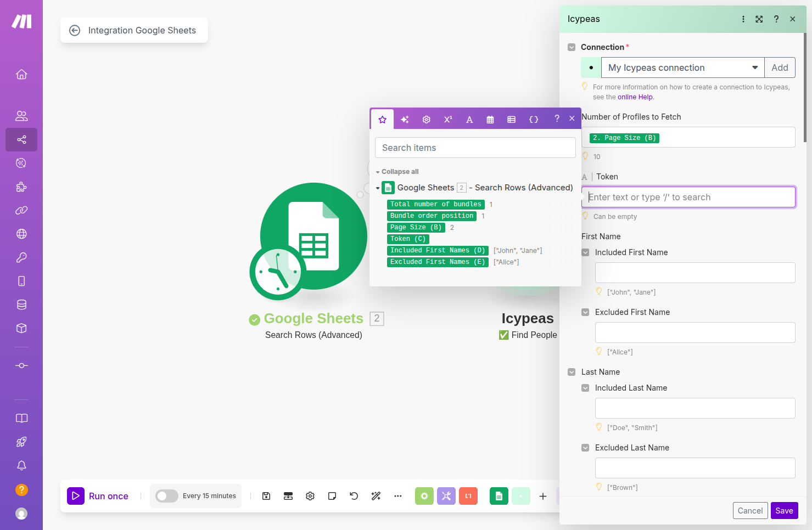The width and height of the screenshot is (812, 530).
Task: Toggle the Every 15 minutes scheduling switch
Action: [x=167, y=496]
